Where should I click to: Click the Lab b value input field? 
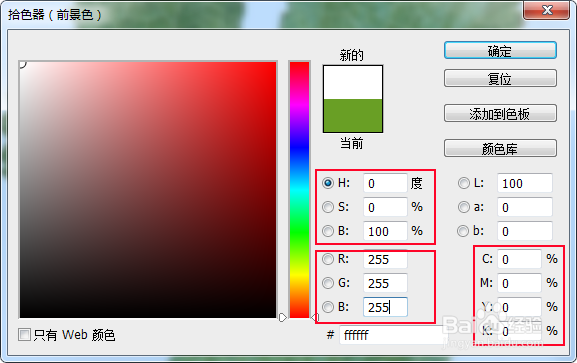pyautogui.click(x=525, y=231)
